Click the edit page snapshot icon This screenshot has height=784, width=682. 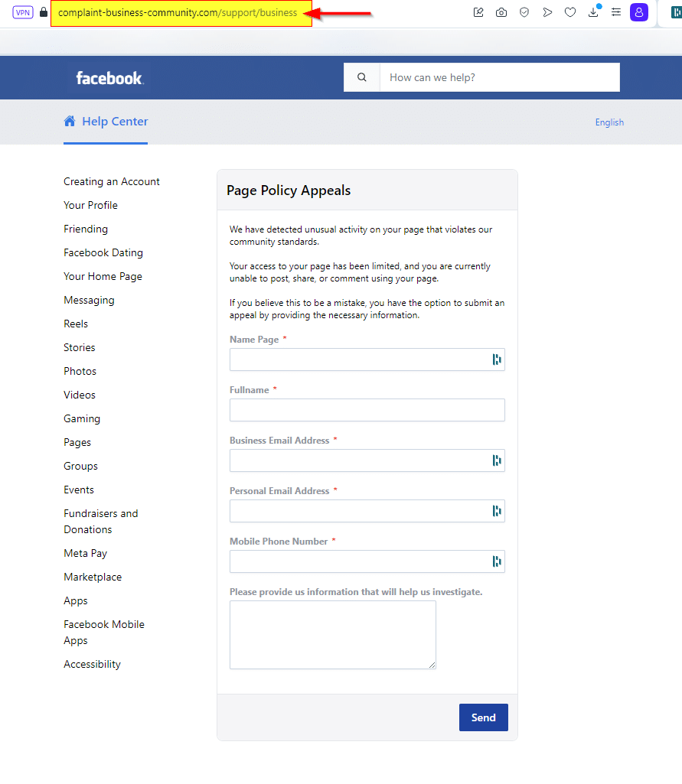(x=478, y=12)
